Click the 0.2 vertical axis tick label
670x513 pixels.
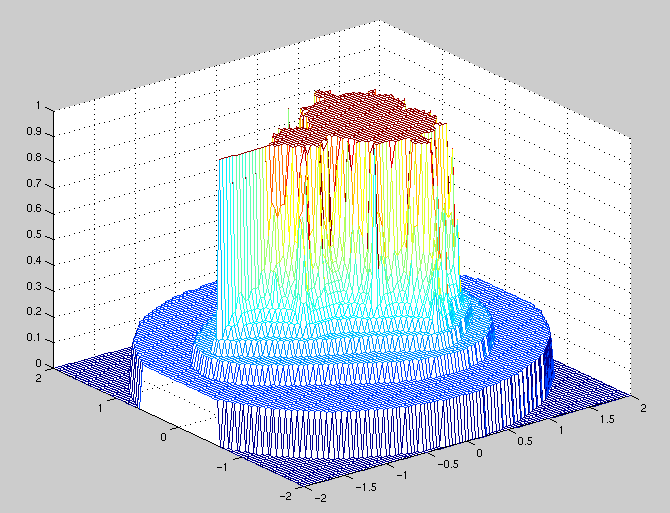(39, 313)
